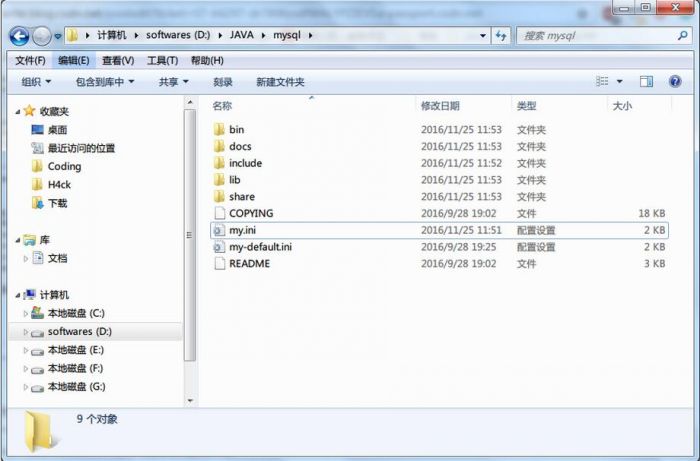Screen dimensions: 700x461
Task: Click the 计算机 computer icon in sidebar
Action: (x=29, y=295)
